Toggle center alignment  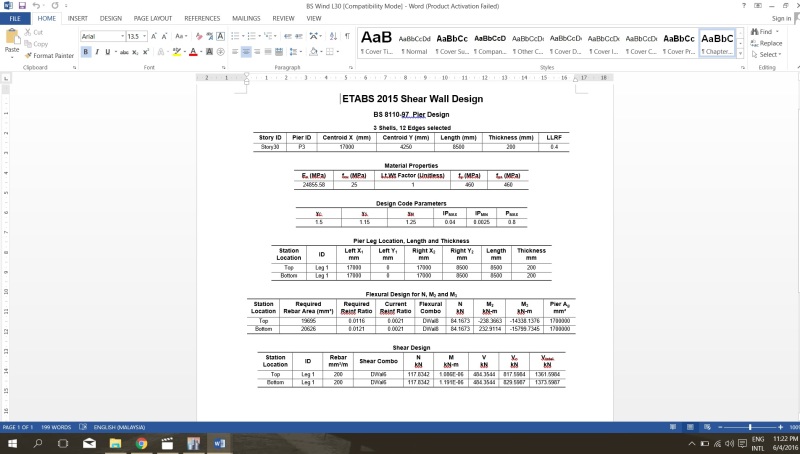pos(246,52)
